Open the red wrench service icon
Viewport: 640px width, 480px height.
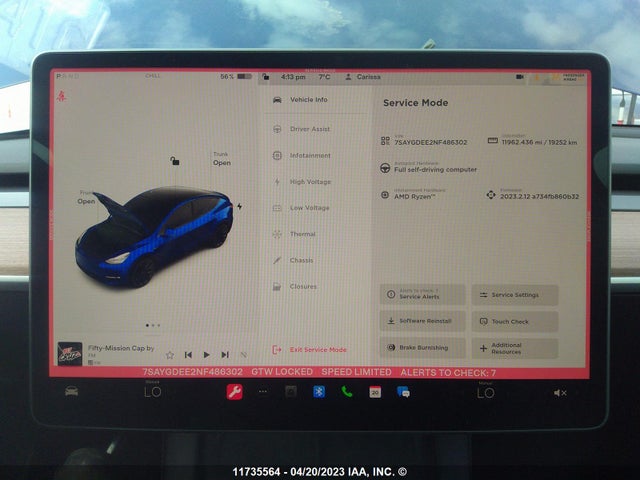[234, 392]
